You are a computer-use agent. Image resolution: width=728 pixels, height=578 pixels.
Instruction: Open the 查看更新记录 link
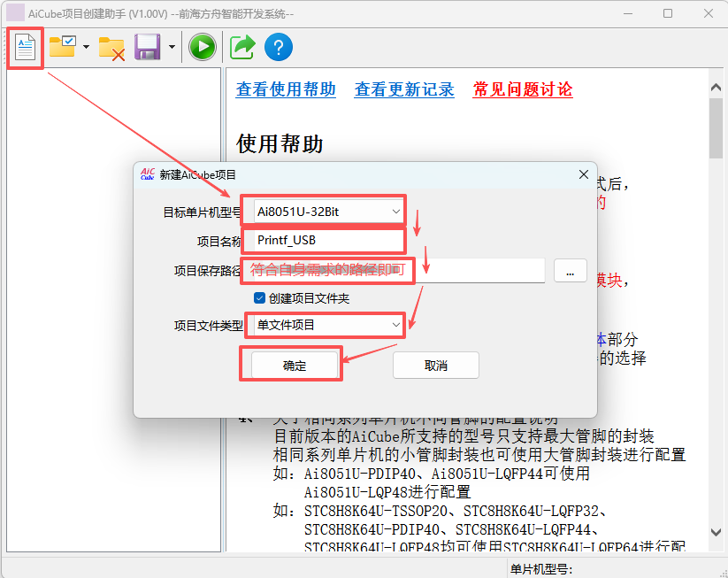pyautogui.click(x=404, y=89)
